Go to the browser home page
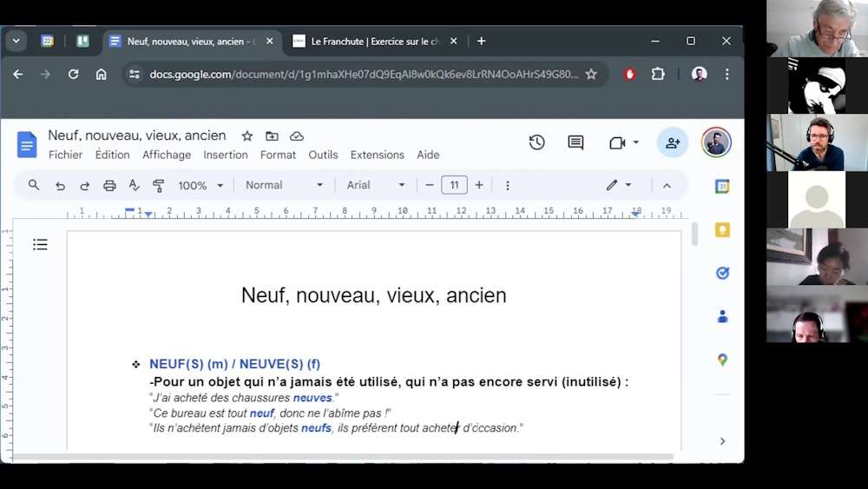 point(101,74)
